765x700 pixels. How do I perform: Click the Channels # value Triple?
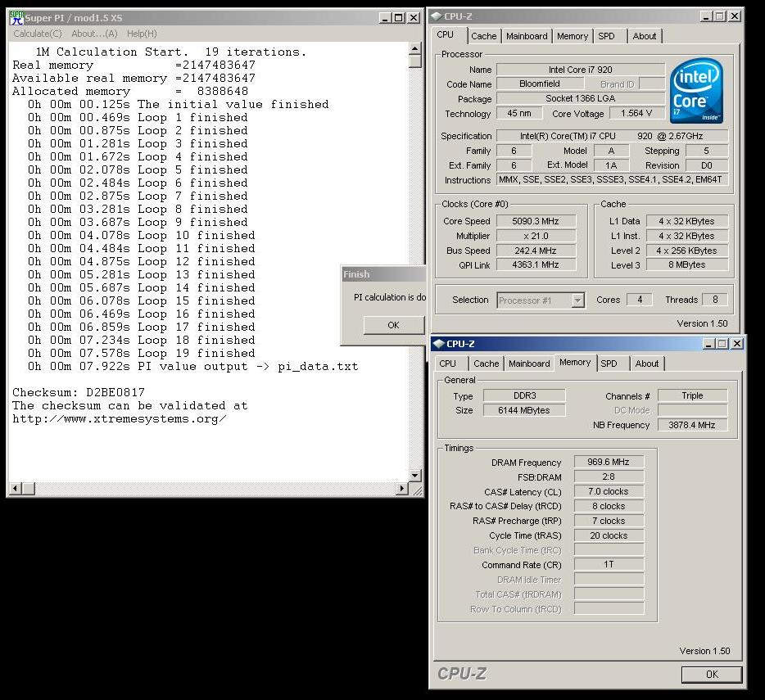click(692, 395)
